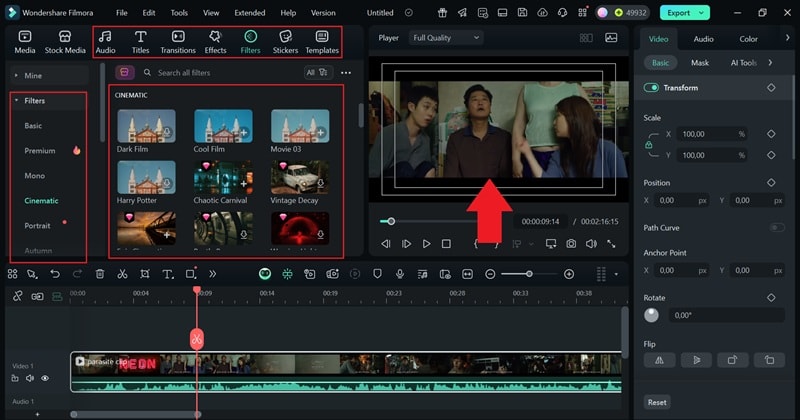Expand more sub-tabs arrow beside AI Tools
This screenshot has width=800, height=420.
770,63
